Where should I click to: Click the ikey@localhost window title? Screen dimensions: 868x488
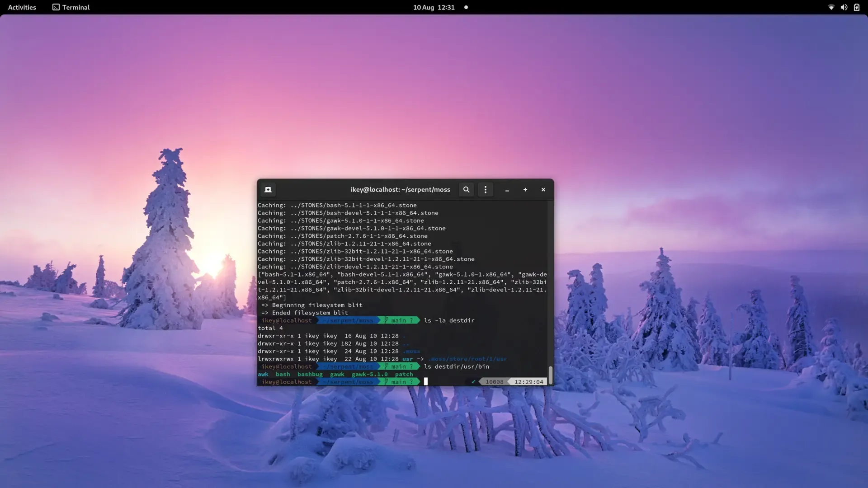click(400, 190)
